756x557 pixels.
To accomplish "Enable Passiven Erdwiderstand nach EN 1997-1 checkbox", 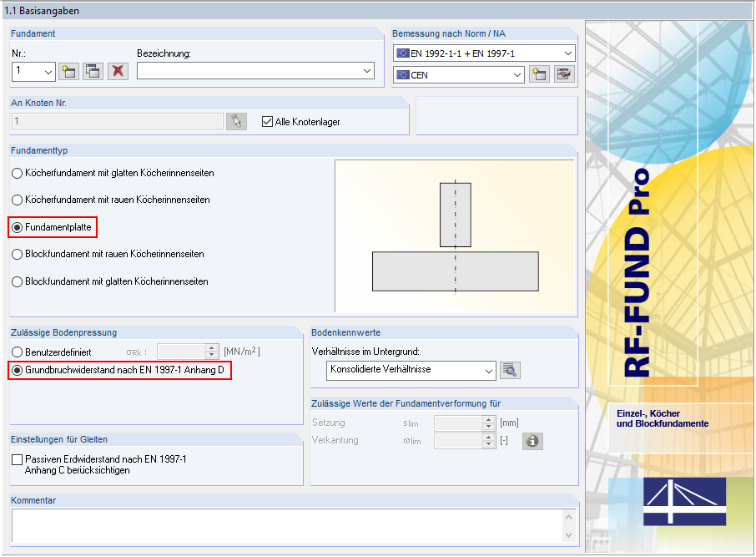I will click(x=18, y=459).
